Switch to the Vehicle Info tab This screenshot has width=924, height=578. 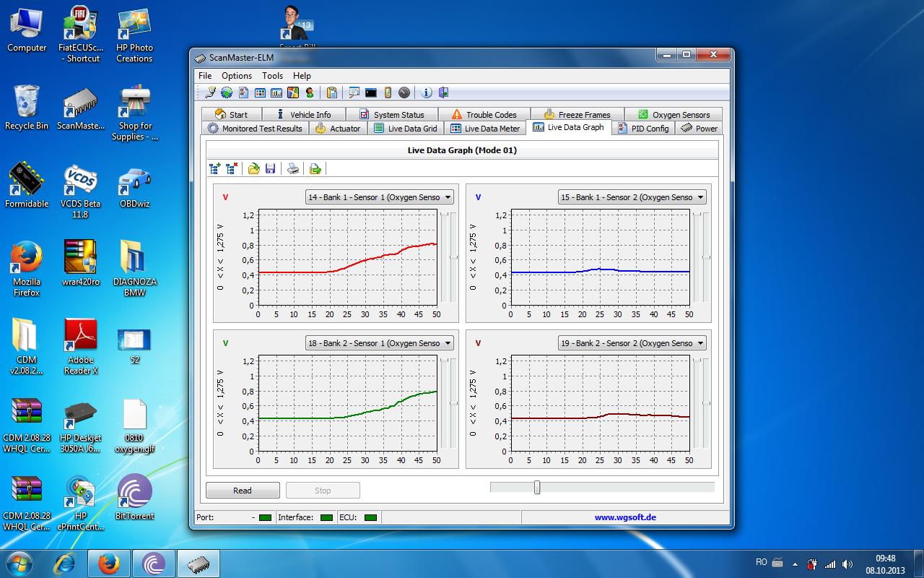(x=303, y=114)
